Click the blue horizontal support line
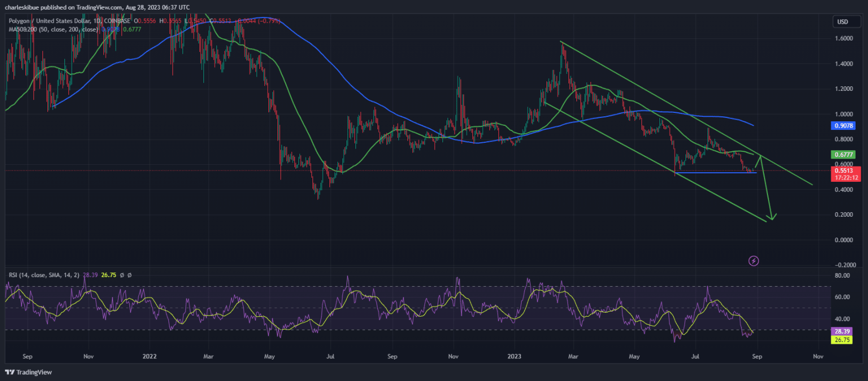The width and height of the screenshot is (868, 381). pyautogui.click(x=718, y=172)
